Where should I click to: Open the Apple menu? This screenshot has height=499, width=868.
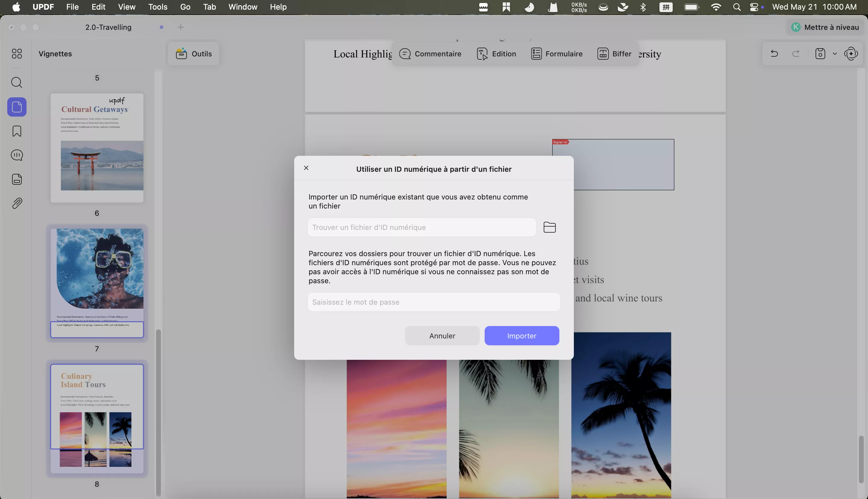click(16, 7)
